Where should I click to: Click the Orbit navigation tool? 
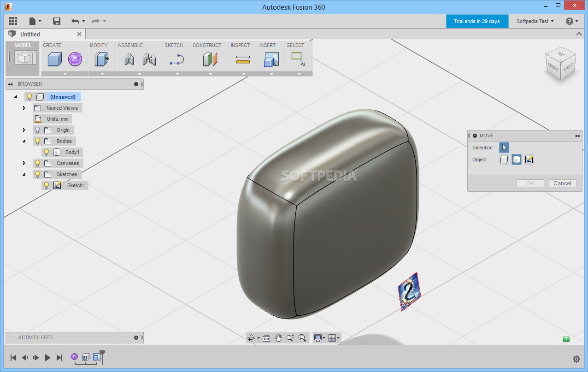pos(251,338)
